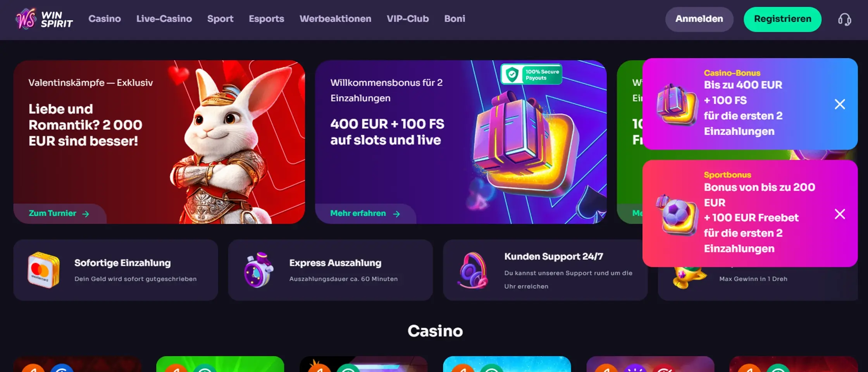Close the Sportbonus notification

pos(840,214)
